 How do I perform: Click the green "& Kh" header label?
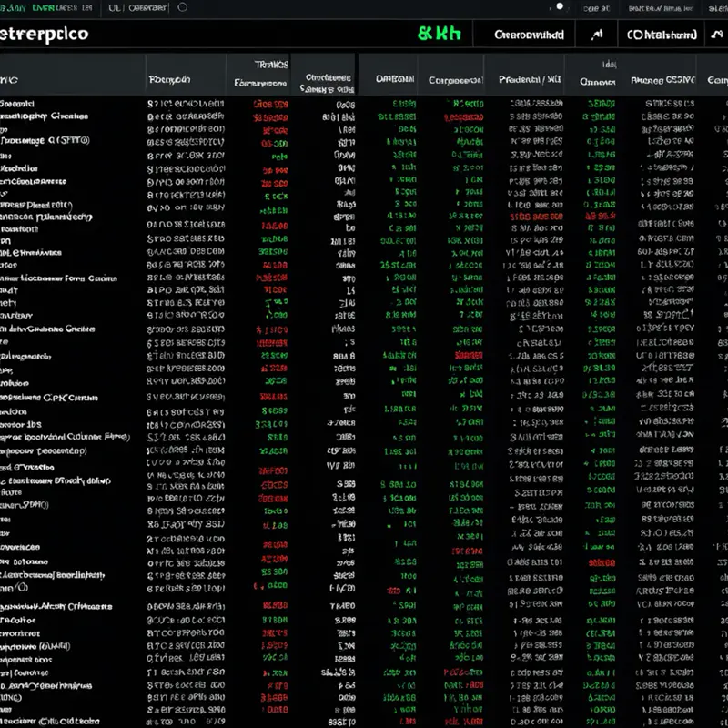pyautogui.click(x=439, y=34)
